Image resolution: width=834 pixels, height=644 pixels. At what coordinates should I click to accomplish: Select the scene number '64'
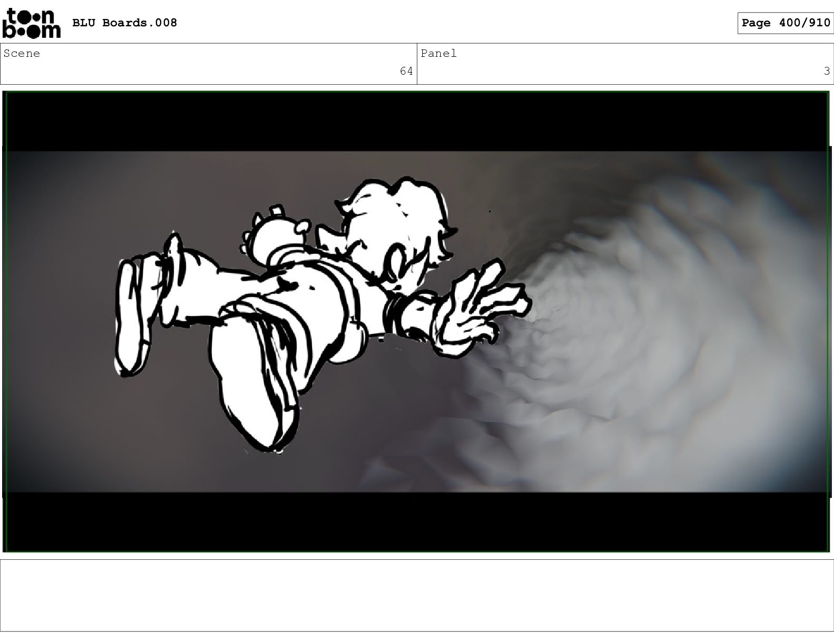[x=406, y=71]
